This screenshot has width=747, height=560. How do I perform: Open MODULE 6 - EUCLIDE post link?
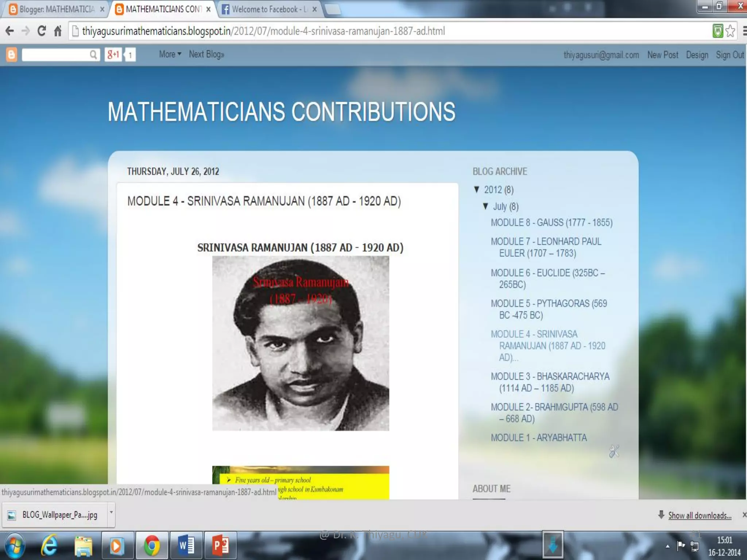click(x=548, y=279)
